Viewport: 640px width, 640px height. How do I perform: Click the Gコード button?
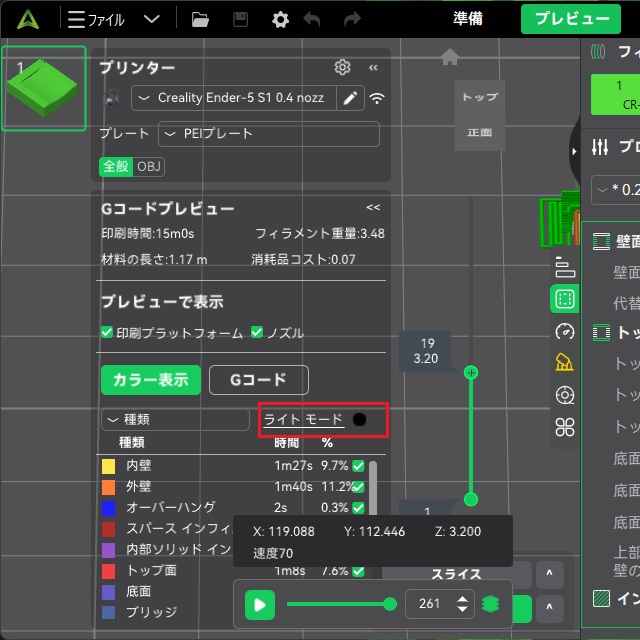(x=258, y=380)
